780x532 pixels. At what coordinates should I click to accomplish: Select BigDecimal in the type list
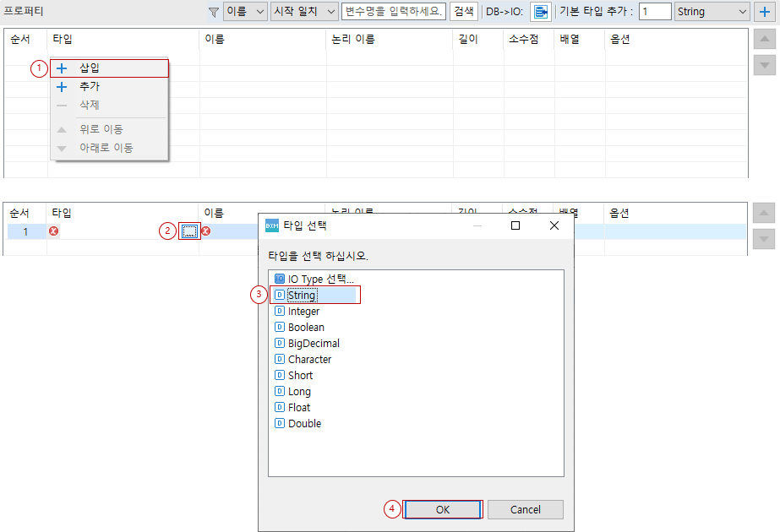tap(314, 343)
